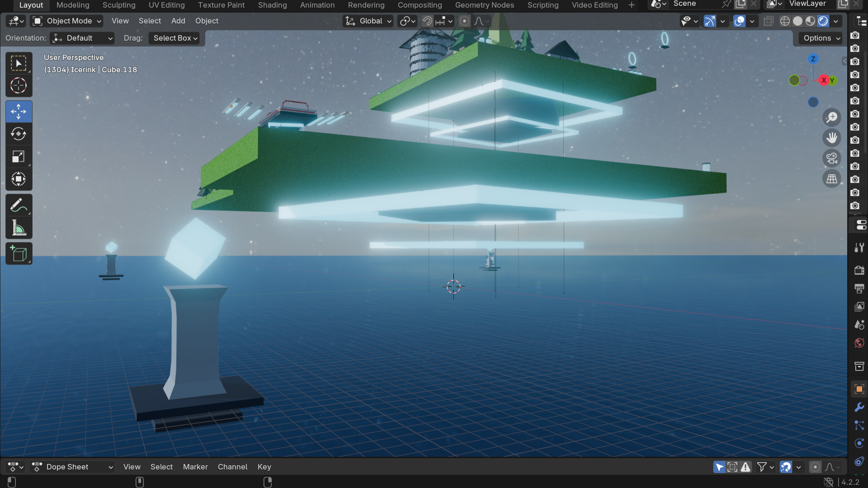
Task: Open Modifiers wrench properties tab
Action: pos(859,407)
